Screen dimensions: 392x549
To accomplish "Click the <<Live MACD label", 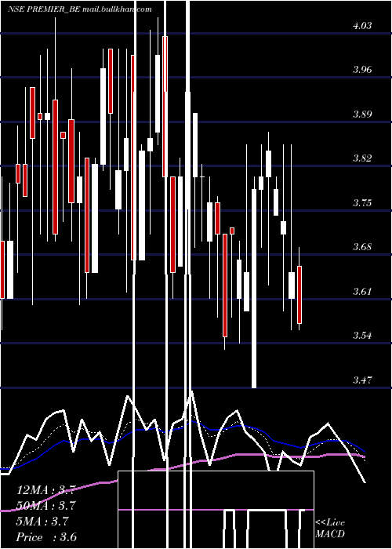I will (x=330, y=529).
